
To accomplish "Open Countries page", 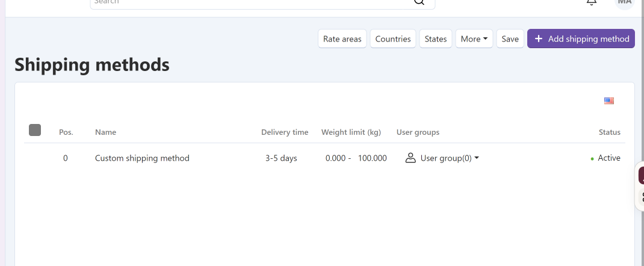I will [393, 39].
